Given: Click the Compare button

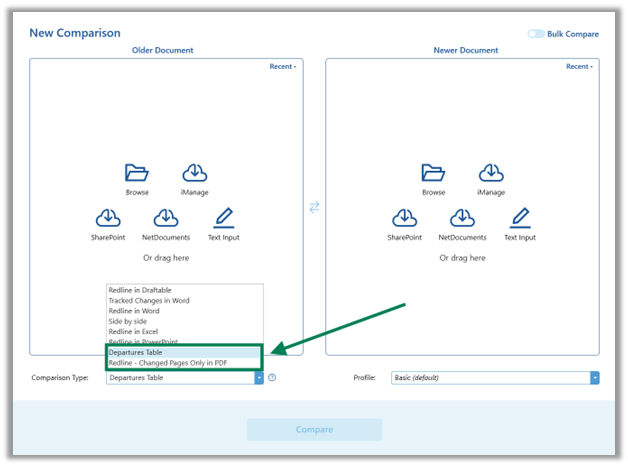Looking at the screenshot, I should tap(314, 429).
